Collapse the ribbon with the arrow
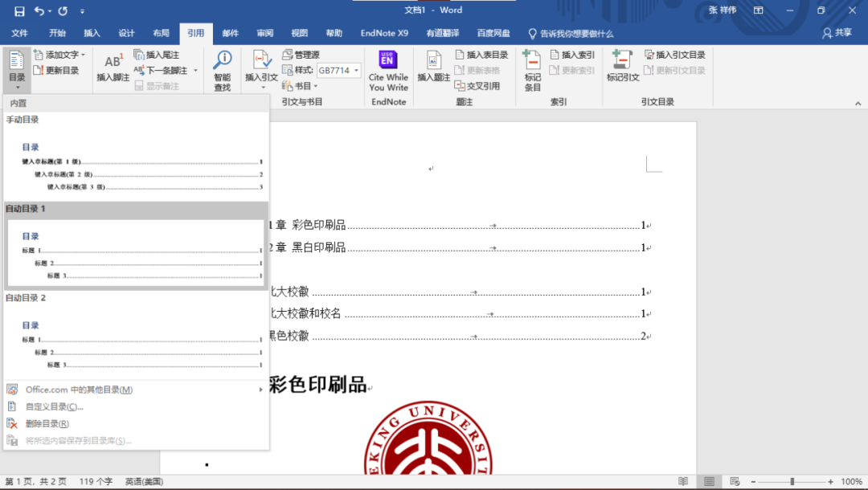Viewport: 868px width, 490px height. 858,104
